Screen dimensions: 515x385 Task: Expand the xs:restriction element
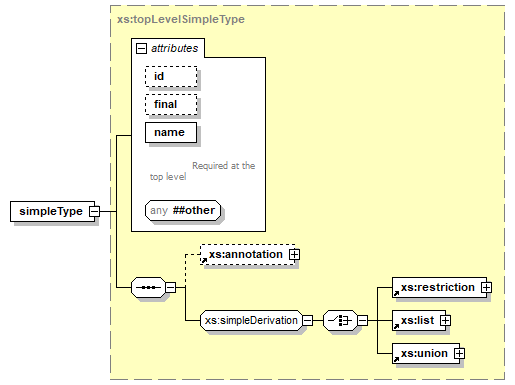click(486, 287)
